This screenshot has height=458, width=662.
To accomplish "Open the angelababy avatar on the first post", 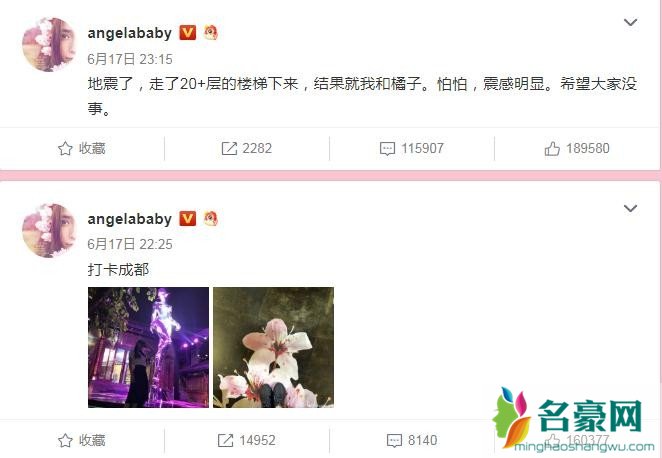I will pos(49,44).
